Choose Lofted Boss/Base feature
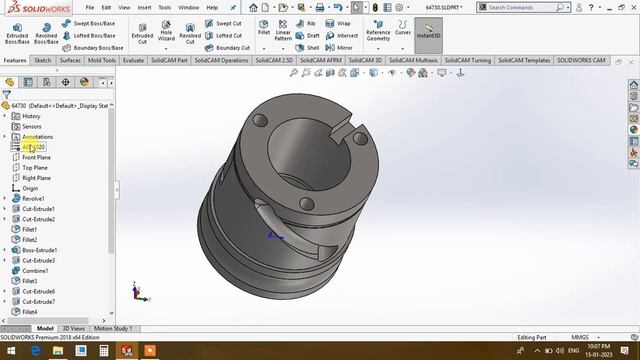Image resolution: width=640 pixels, height=360 pixels. 89,36
